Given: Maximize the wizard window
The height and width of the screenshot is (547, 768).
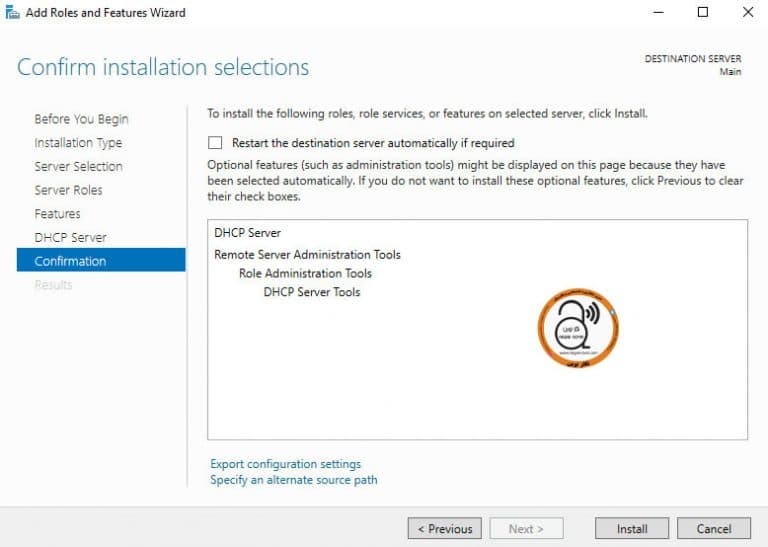Looking at the screenshot, I should pos(703,12).
